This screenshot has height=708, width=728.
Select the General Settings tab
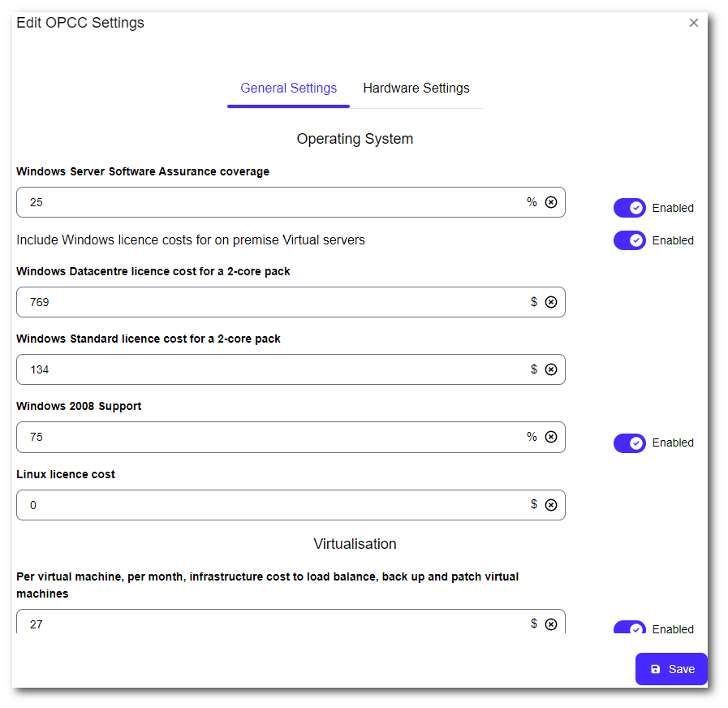tap(288, 88)
